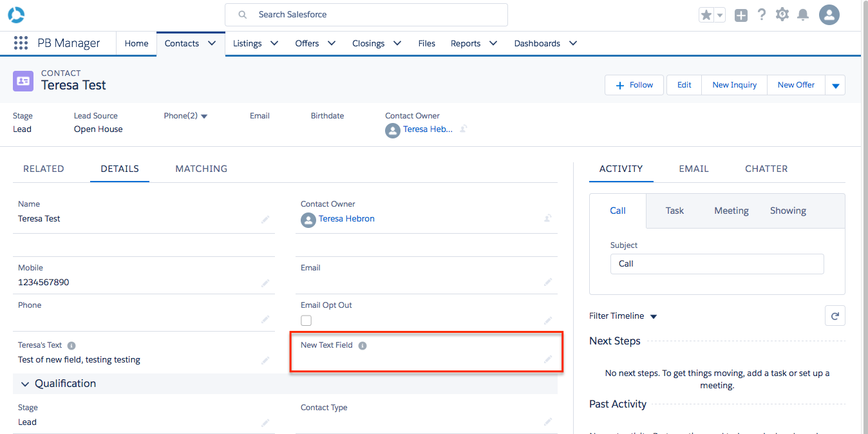Edit the New Text Field pencil icon
Viewport: 868px width, 434px height.
tap(548, 359)
